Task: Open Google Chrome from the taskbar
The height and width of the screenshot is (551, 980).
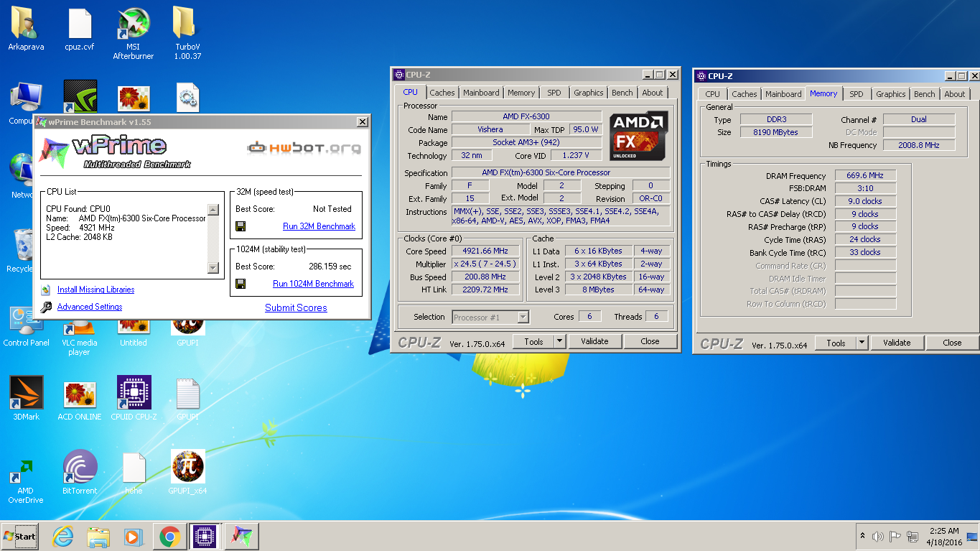Action: pos(169,536)
